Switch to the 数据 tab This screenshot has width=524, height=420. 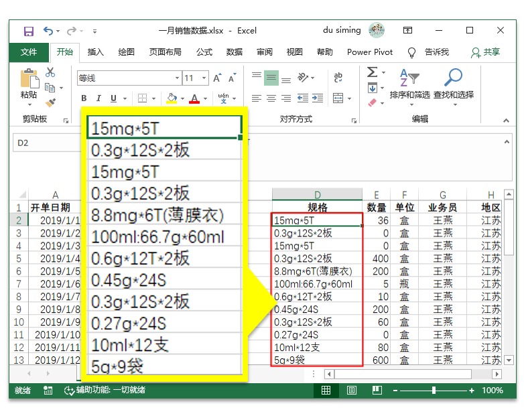(235, 52)
